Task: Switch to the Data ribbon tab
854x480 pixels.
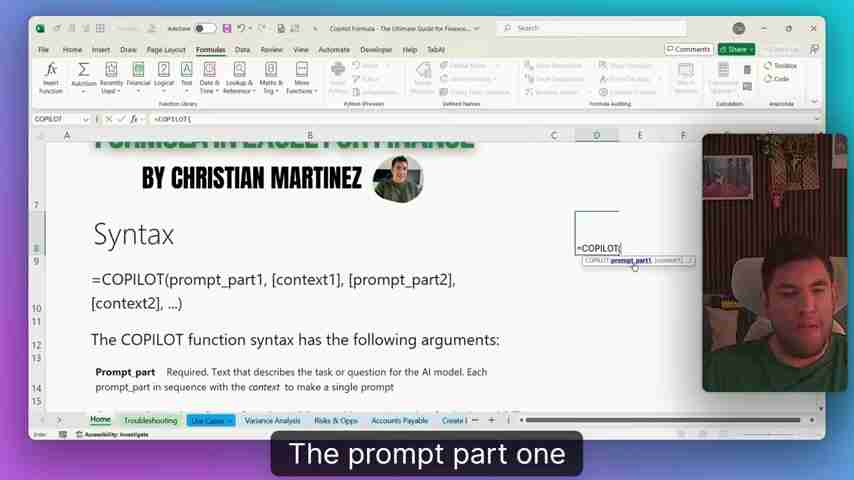Action: 242,50
